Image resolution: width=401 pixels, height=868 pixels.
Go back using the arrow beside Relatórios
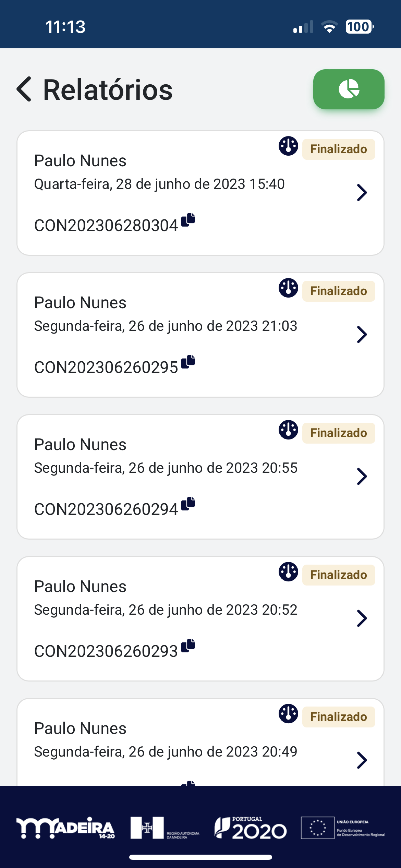[24, 89]
